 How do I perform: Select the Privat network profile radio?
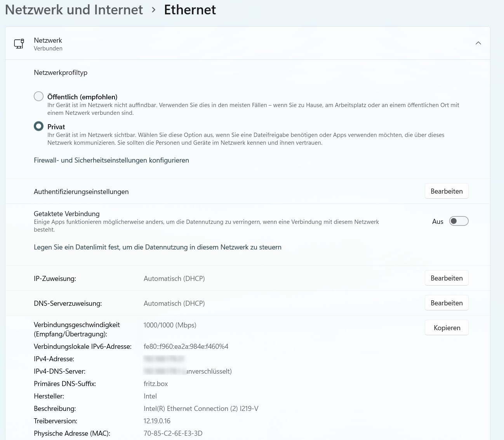click(x=39, y=126)
